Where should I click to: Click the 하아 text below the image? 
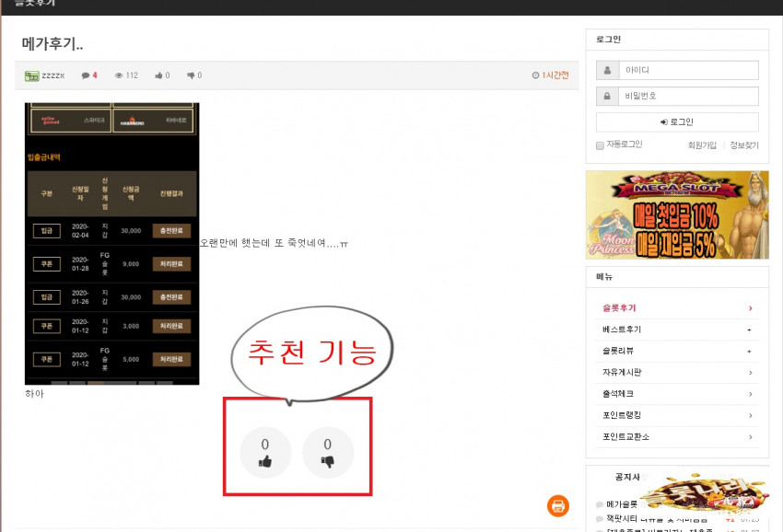click(34, 394)
